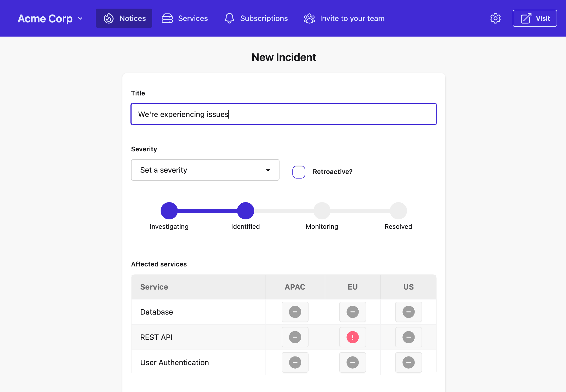Check the Retroactive? checkbox
Viewport: 566px width, 392px height.
pyautogui.click(x=299, y=172)
